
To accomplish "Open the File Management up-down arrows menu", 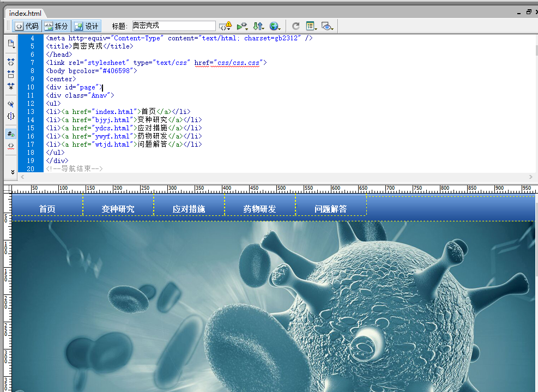I will 258,26.
